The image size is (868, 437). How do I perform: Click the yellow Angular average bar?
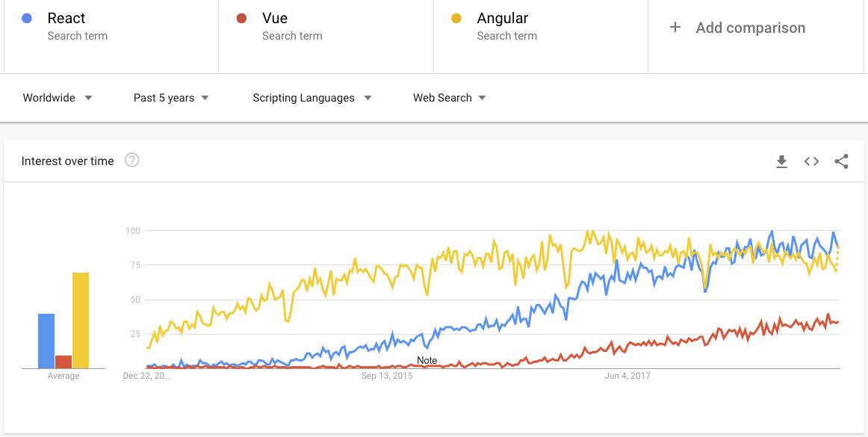pyautogui.click(x=81, y=321)
